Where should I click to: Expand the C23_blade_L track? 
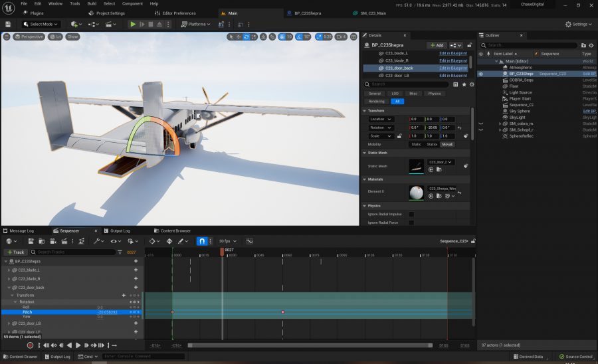coord(9,270)
